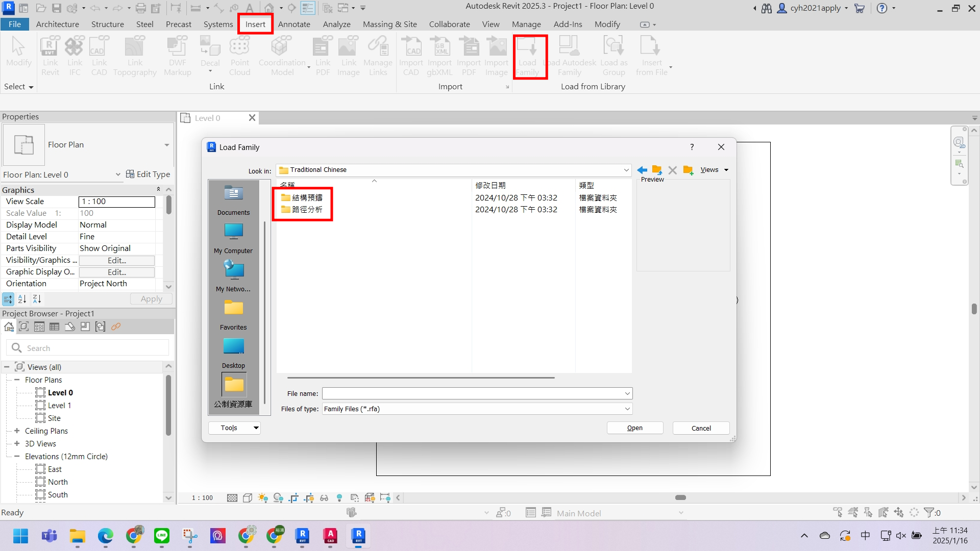The height and width of the screenshot is (551, 980).
Task: Open the File menu tab
Action: [x=15, y=24]
